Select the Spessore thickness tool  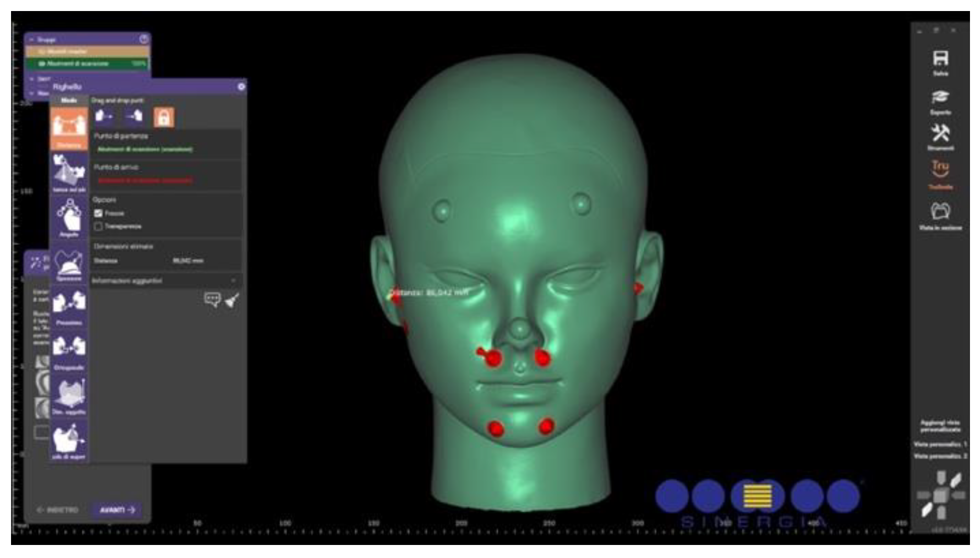click(69, 264)
